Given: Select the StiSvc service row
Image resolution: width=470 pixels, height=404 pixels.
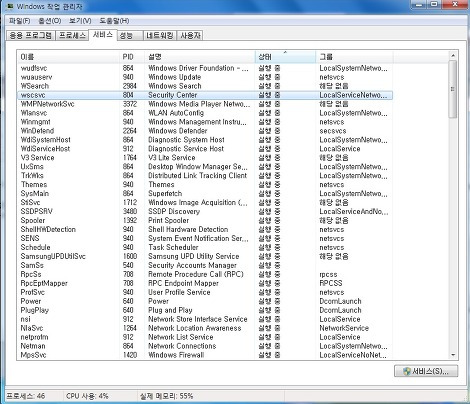Looking at the screenshot, I should [x=205, y=203].
